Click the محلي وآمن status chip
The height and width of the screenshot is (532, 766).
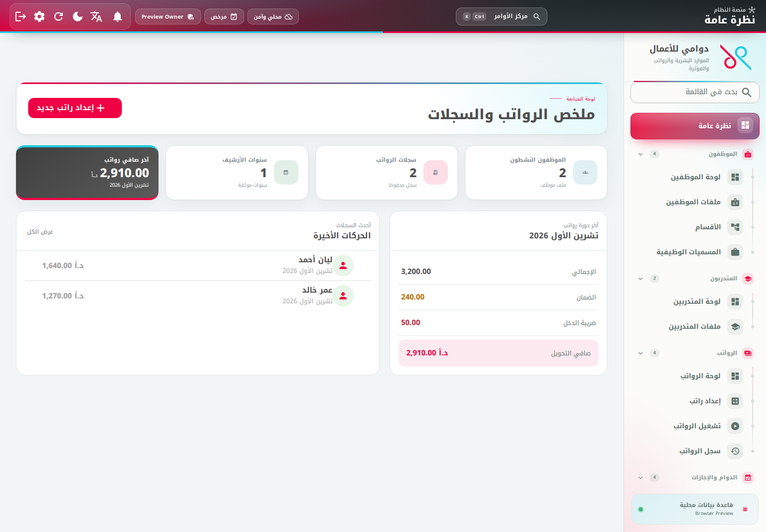pos(273,16)
